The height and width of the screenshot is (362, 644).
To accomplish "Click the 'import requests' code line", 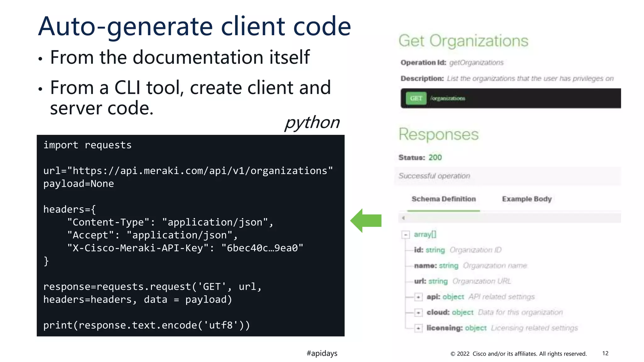I will click(x=87, y=145).
